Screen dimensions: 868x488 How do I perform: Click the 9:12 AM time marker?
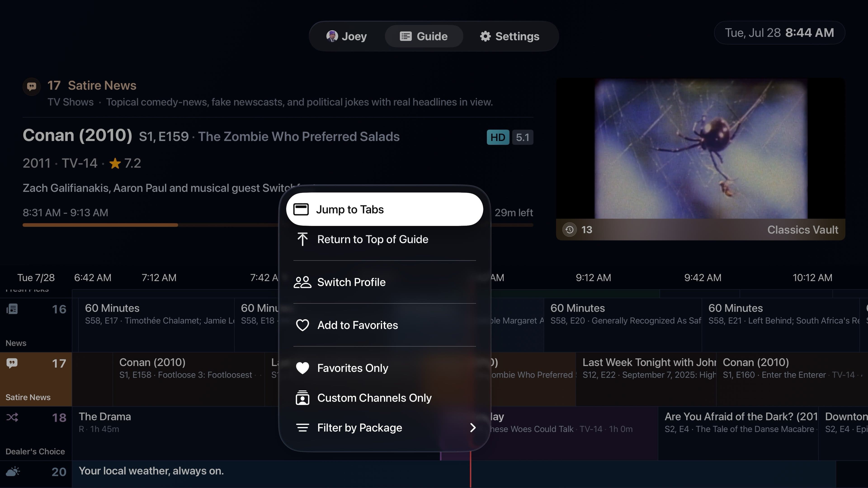click(x=593, y=277)
